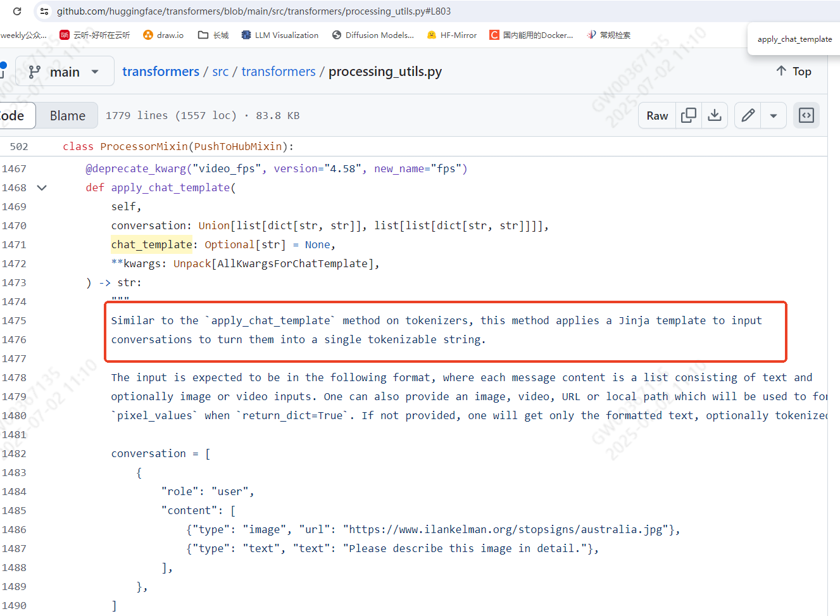Collapse the apply_chat_template function at line 1468
The image size is (840, 616).
(x=42, y=187)
